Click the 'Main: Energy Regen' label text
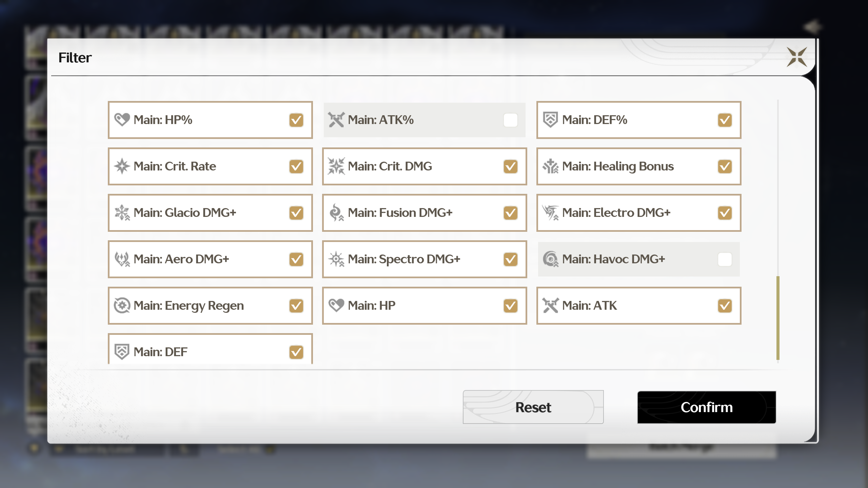Screen dimensions: 868x488 [x=189, y=306]
